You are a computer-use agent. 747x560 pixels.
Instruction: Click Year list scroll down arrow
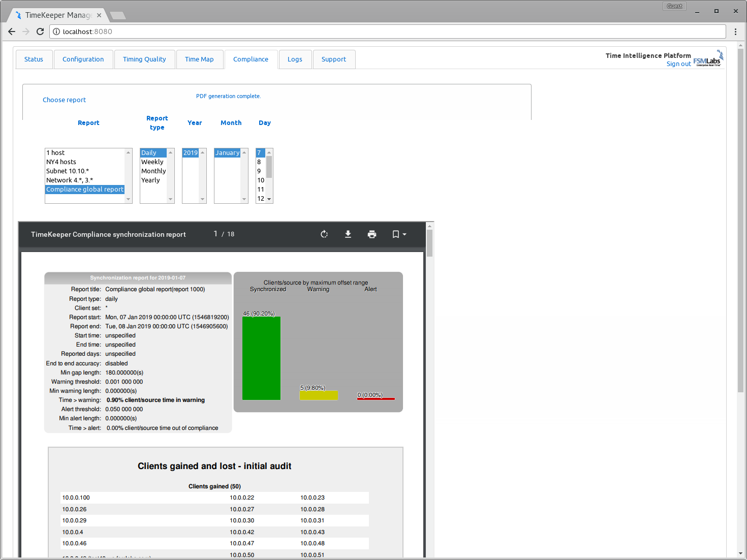203,199
